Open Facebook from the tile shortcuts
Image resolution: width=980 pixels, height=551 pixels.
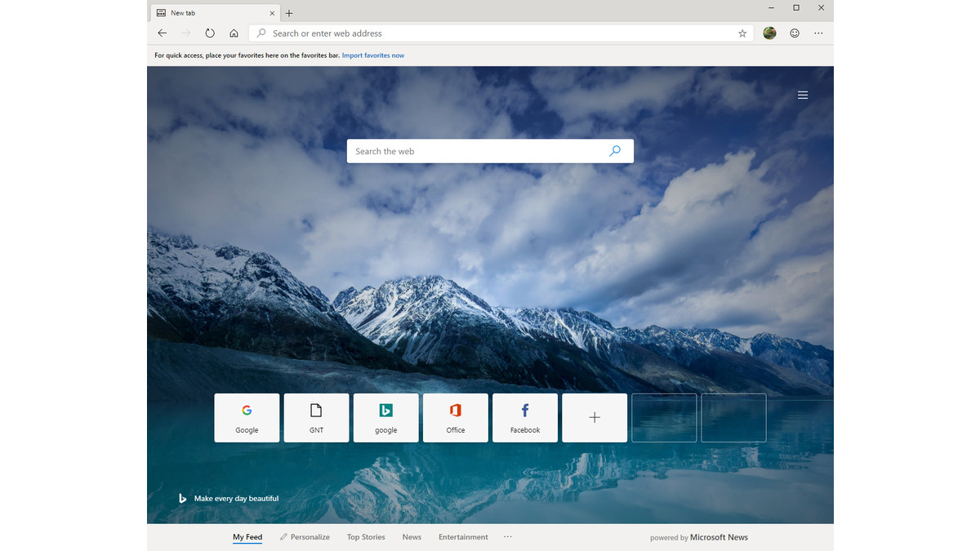(x=524, y=417)
